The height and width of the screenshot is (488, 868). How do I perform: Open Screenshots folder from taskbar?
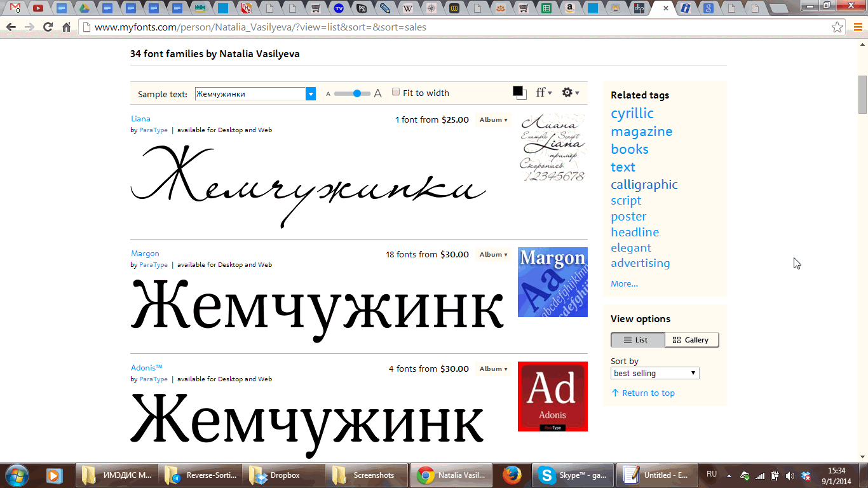click(367, 475)
